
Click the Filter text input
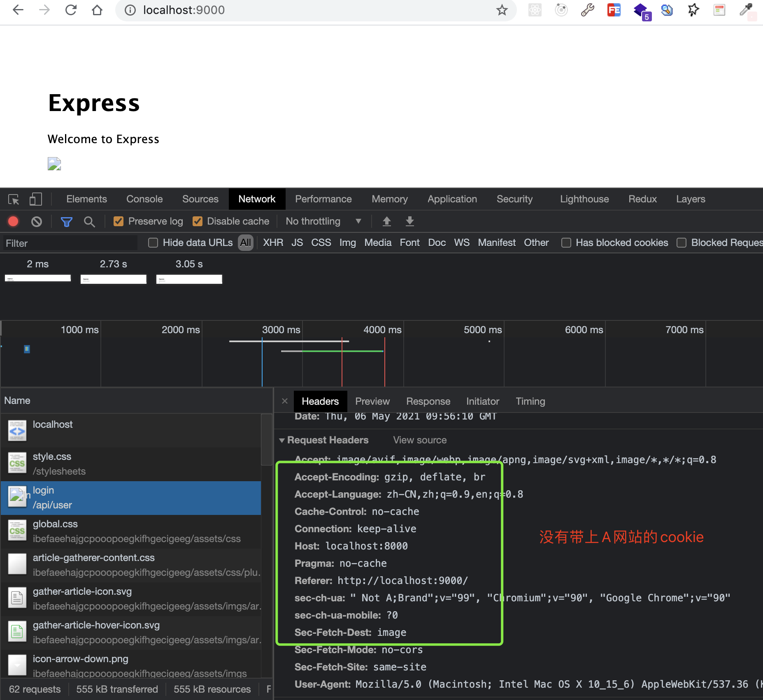[x=70, y=243]
